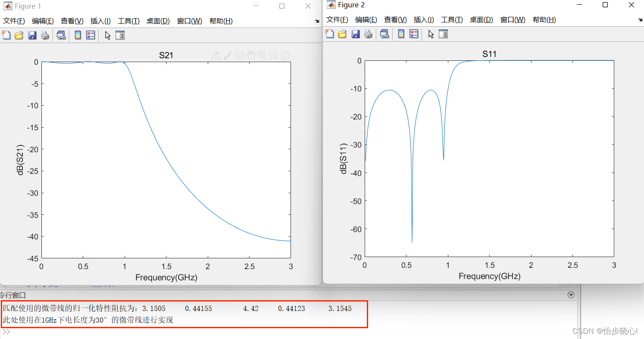644x339 pixels.
Task: Click dB(S11) y-axis label
Action: pos(343,158)
